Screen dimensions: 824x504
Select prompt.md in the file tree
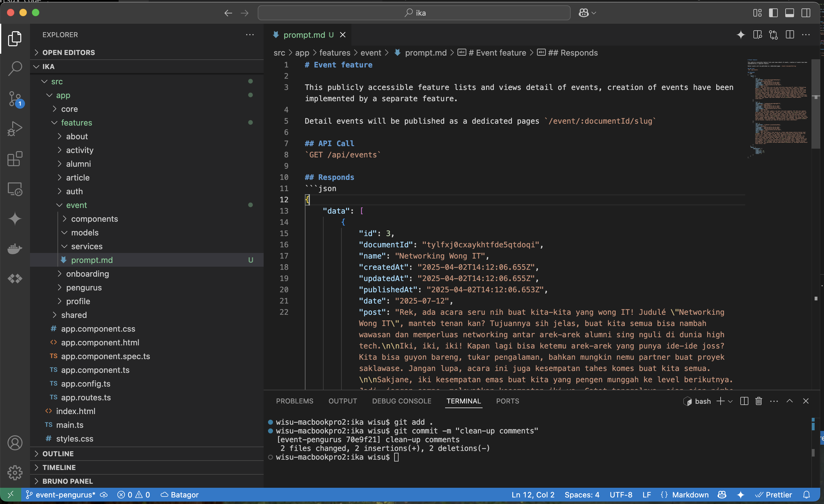click(147, 260)
